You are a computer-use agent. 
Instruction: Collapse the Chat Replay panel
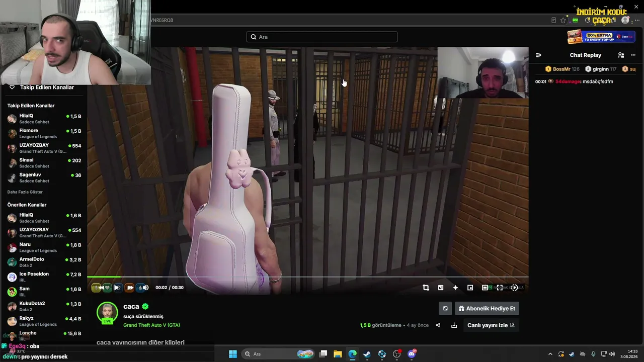(x=538, y=55)
